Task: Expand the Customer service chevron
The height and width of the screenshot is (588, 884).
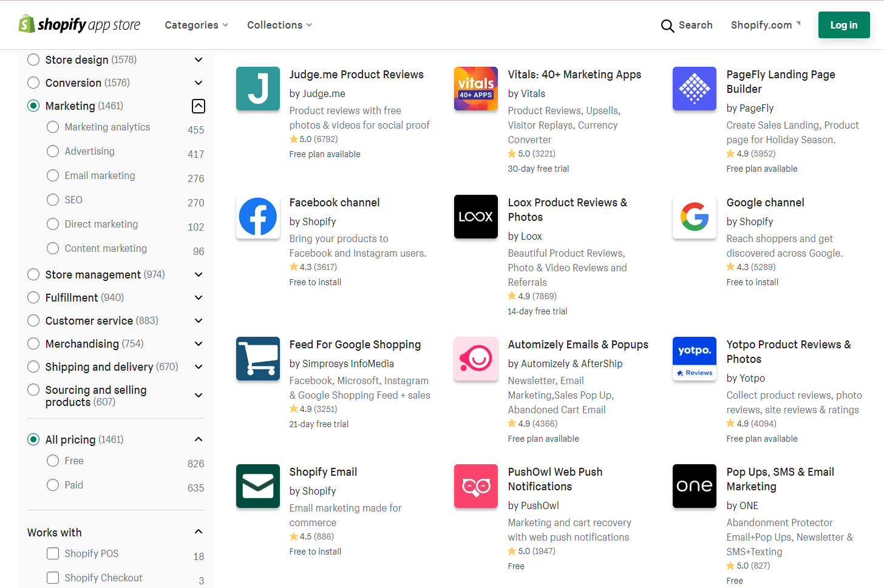Action: (x=199, y=320)
